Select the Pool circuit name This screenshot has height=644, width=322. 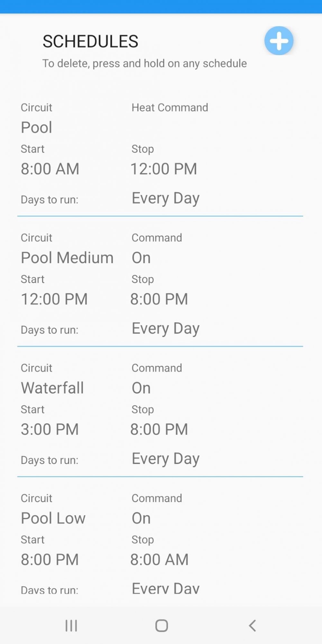pos(36,127)
